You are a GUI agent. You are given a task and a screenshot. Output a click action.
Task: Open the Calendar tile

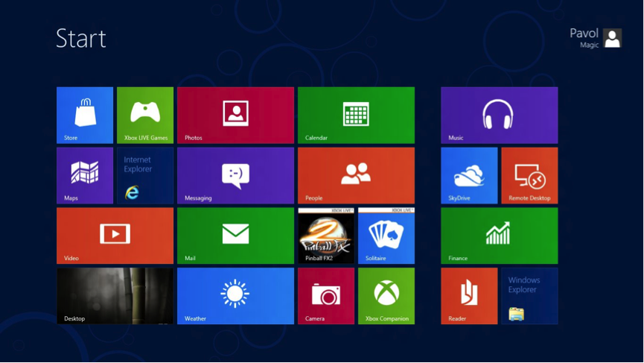(x=356, y=115)
